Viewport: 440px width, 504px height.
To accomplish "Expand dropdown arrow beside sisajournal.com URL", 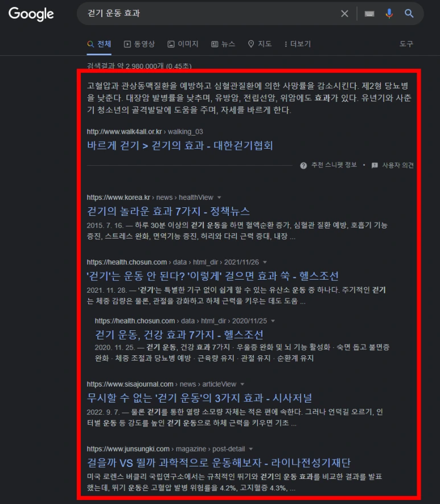I will coord(242,384).
